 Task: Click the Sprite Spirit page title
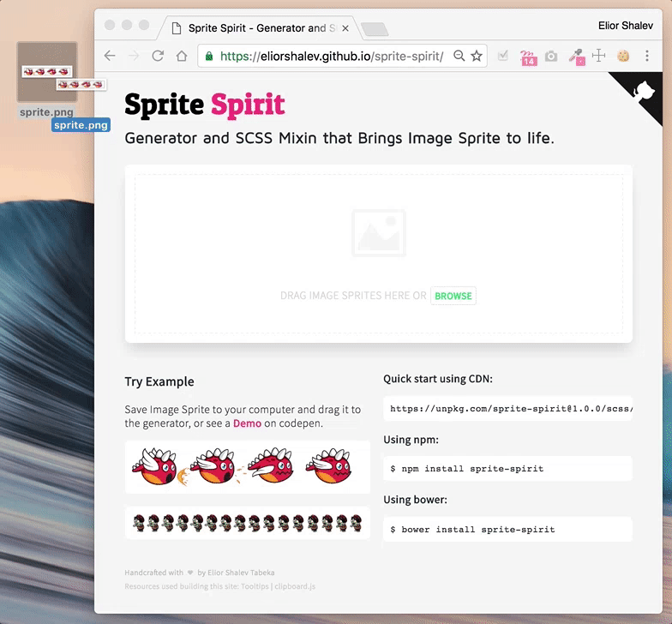click(205, 105)
